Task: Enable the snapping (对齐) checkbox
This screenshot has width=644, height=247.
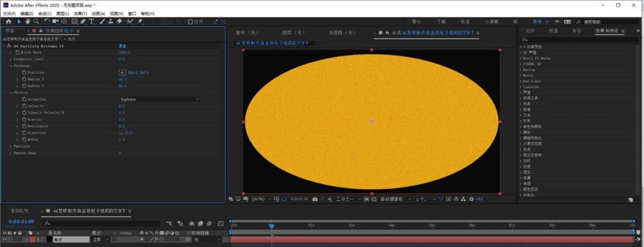Action: pos(190,21)
